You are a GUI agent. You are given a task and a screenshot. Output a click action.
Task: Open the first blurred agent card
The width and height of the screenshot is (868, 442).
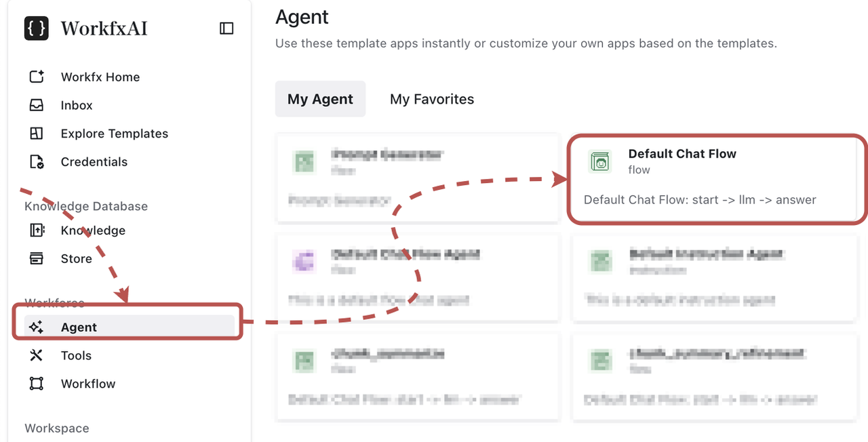click(417, 178)
